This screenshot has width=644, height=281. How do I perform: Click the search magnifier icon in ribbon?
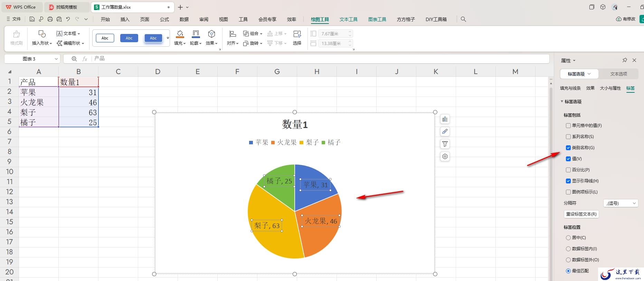(x=463, y=19)
